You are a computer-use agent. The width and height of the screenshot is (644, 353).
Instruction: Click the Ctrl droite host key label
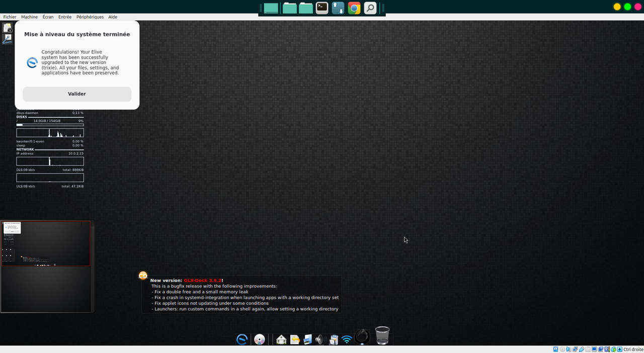633,349
